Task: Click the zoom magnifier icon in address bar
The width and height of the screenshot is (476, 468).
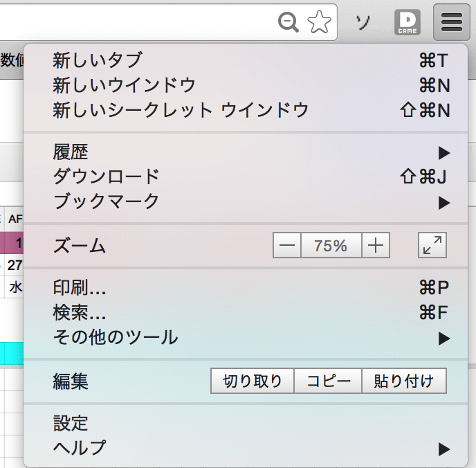Action: pos(288,22)
